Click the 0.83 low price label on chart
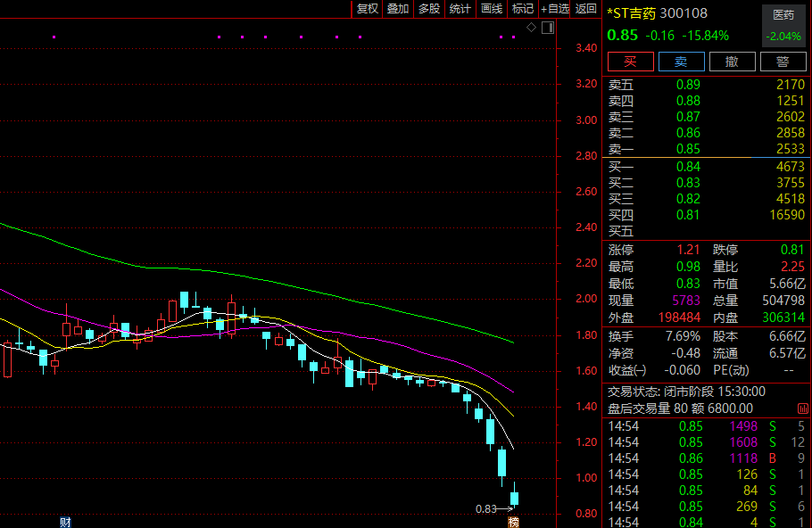 [485, 509]
